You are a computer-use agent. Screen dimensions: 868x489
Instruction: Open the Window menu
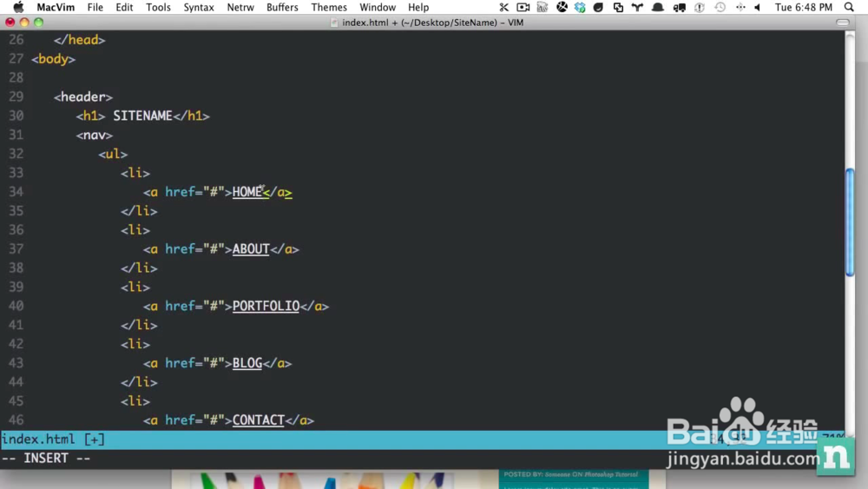point(378,7)
